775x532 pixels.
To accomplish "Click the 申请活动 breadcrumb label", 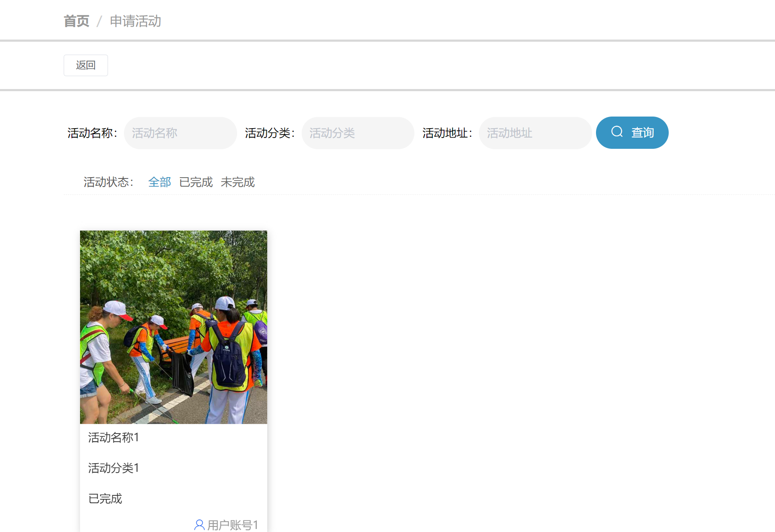I will [135, 21].
